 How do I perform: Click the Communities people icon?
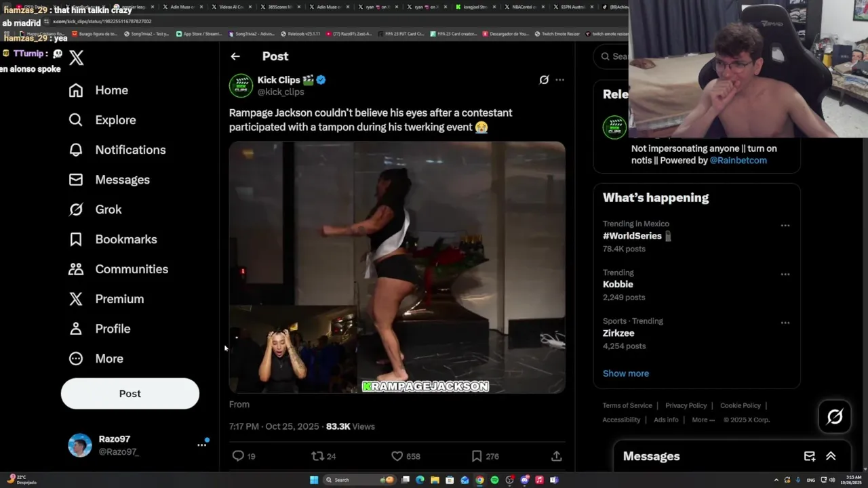[76, 269]
